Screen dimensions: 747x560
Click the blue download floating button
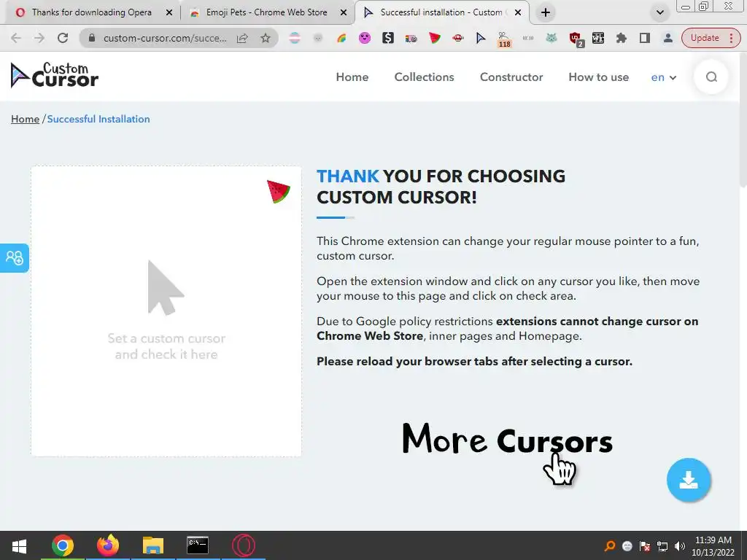[x=689, y=480]
